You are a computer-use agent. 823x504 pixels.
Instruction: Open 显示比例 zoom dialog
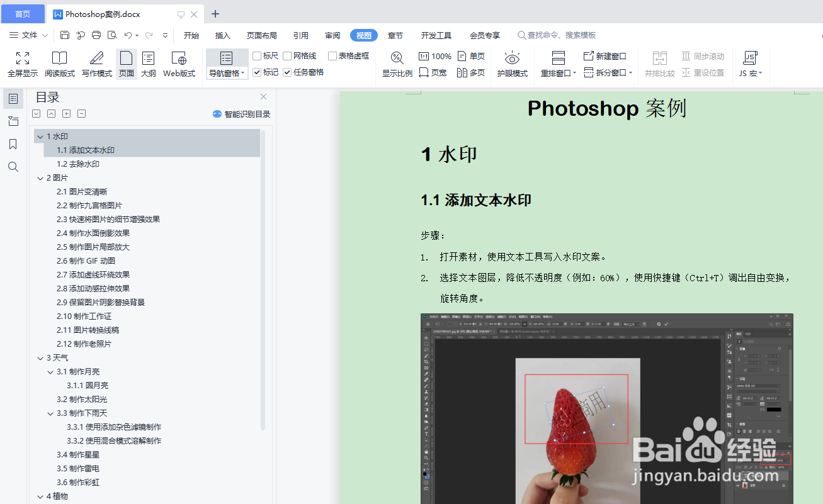tap(397, 65)
